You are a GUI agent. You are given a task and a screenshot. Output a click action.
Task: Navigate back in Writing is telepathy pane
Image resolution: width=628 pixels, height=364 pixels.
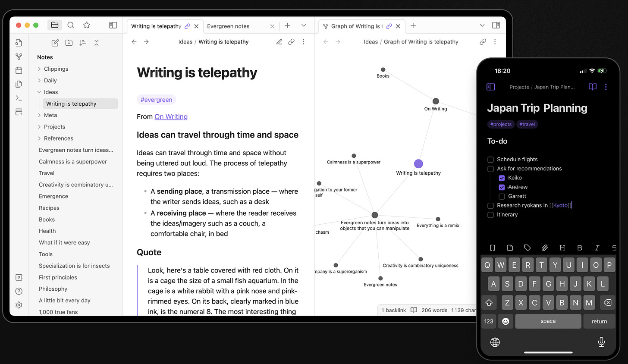point(134,42)
